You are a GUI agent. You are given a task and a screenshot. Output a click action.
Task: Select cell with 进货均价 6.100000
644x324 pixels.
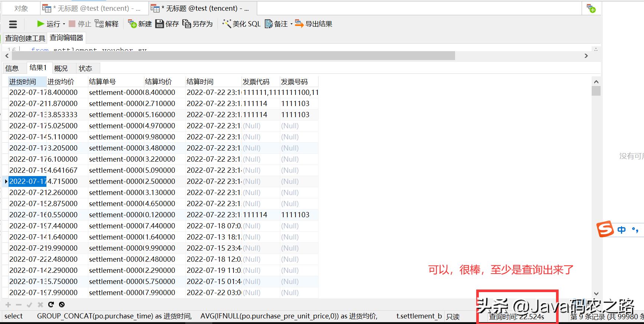(x=67, y=159)
